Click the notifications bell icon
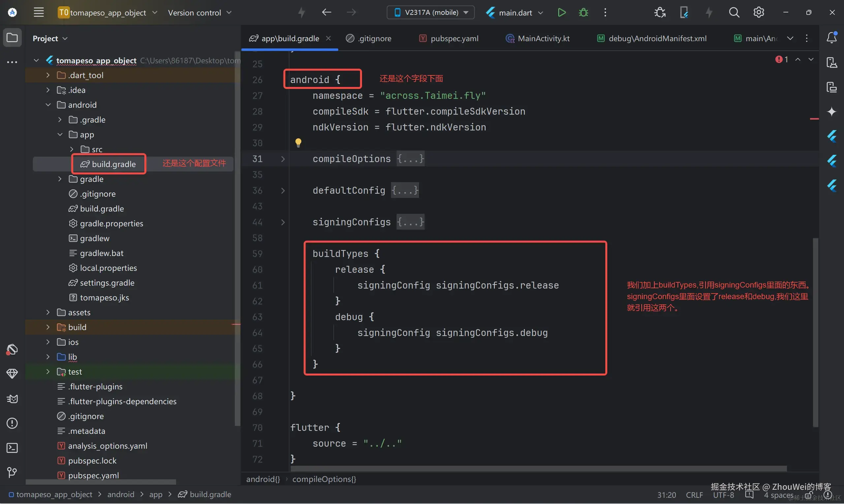The image size is (844, 504). [831, 37]
